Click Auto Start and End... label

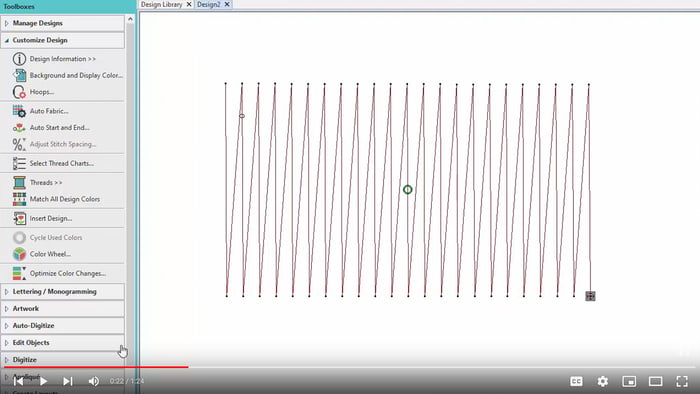(60, 128)
